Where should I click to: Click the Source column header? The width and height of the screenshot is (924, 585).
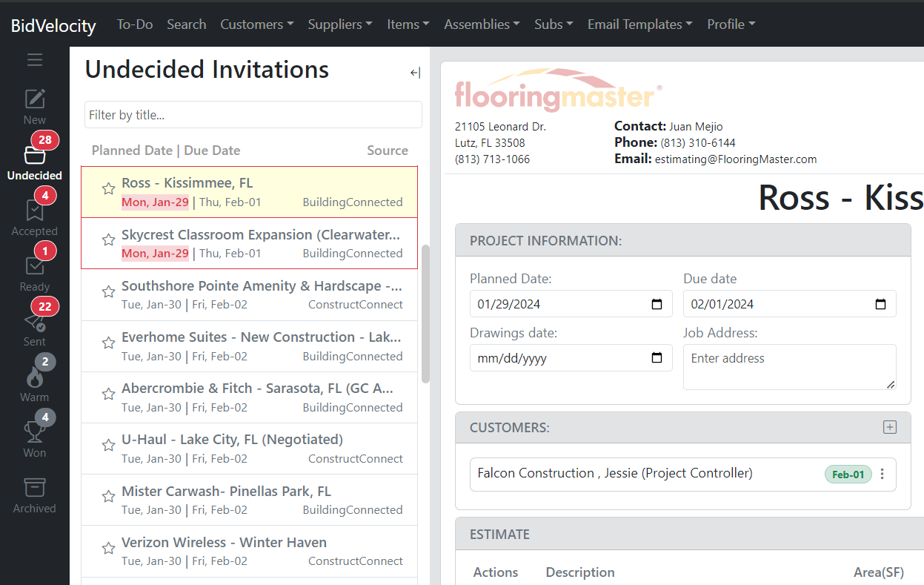pyautogui.click(x=388, y=151)
